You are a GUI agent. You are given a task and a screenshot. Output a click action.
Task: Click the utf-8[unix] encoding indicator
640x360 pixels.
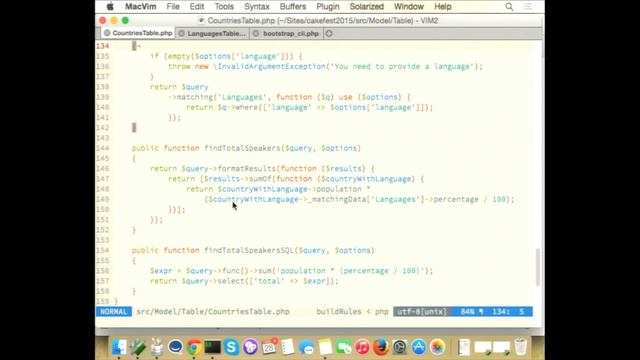point(422,311)
